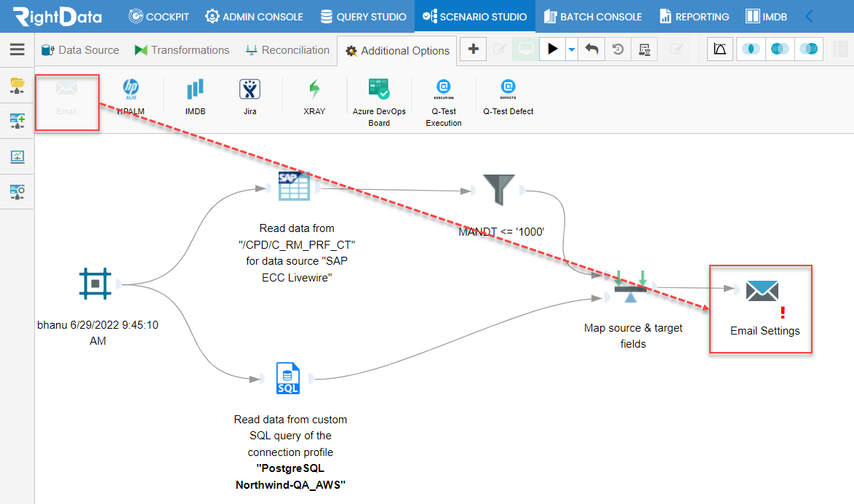Open the scenario folder icon in sidebar
The width and height of the screenshot is (854, 504).
[x=17, y=85]
